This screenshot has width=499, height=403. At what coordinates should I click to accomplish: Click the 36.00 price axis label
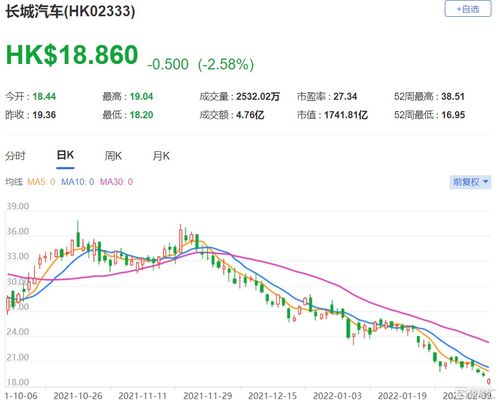(18, 231)
